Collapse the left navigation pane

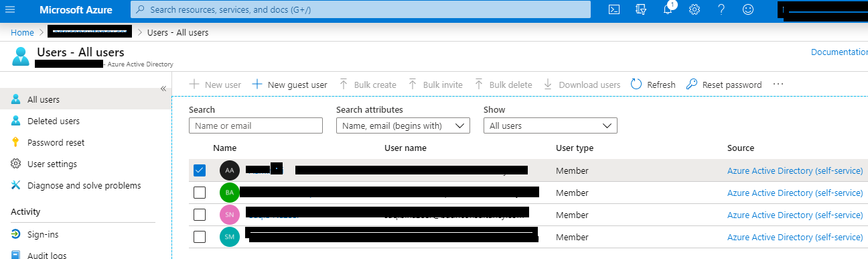tap(163, 89)
